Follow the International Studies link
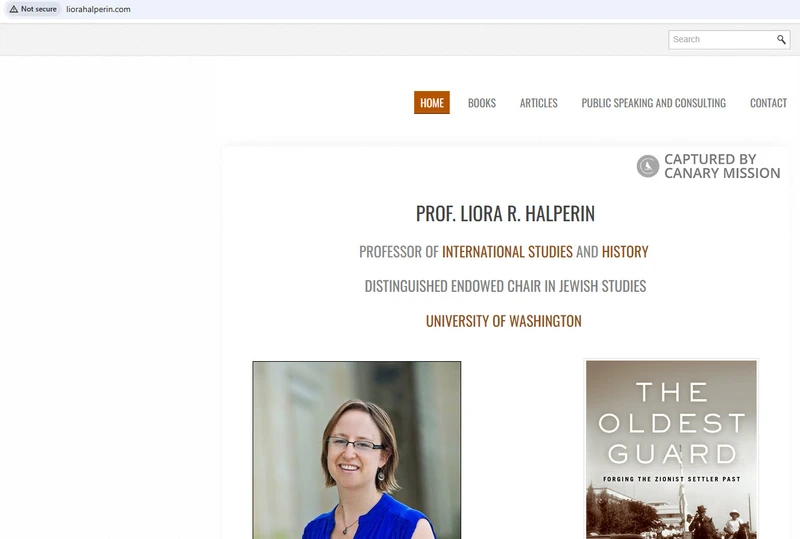This screenshot has height=539, width=800. 507,252
